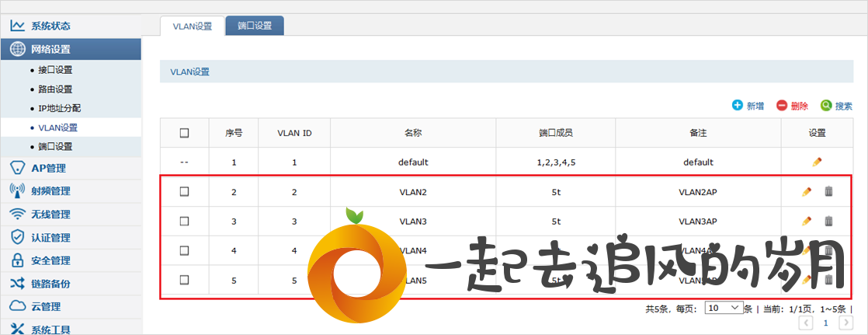Open the per-page count dropdown showing 10
The image size is (868, 335).
click(724, 308)
